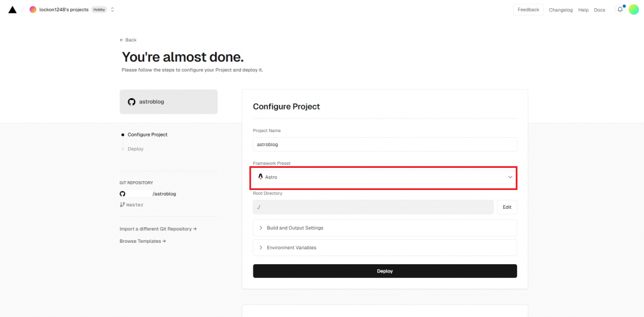644x317 pixels.
Task: Open Browse Templates link
Action: pyautogui.click(x=143, y=242)
